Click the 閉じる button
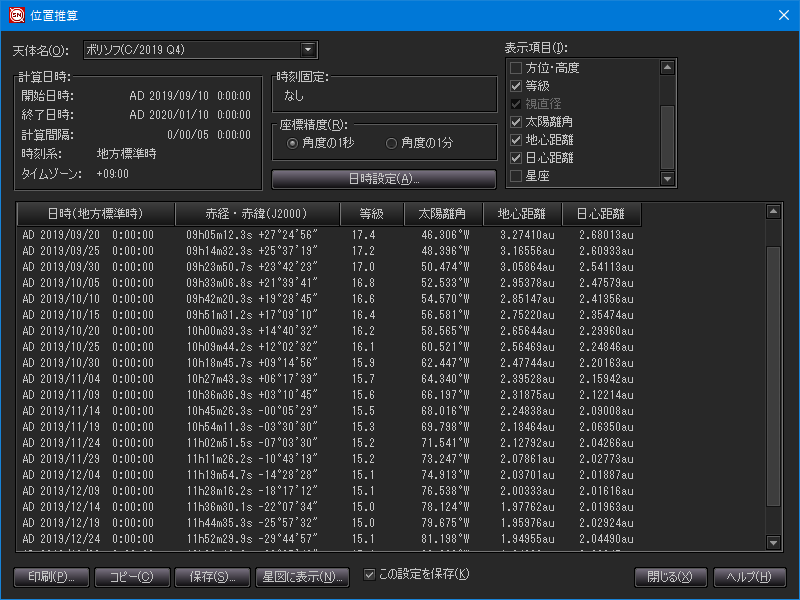This screenshot has height=600, width=800. 670,577
